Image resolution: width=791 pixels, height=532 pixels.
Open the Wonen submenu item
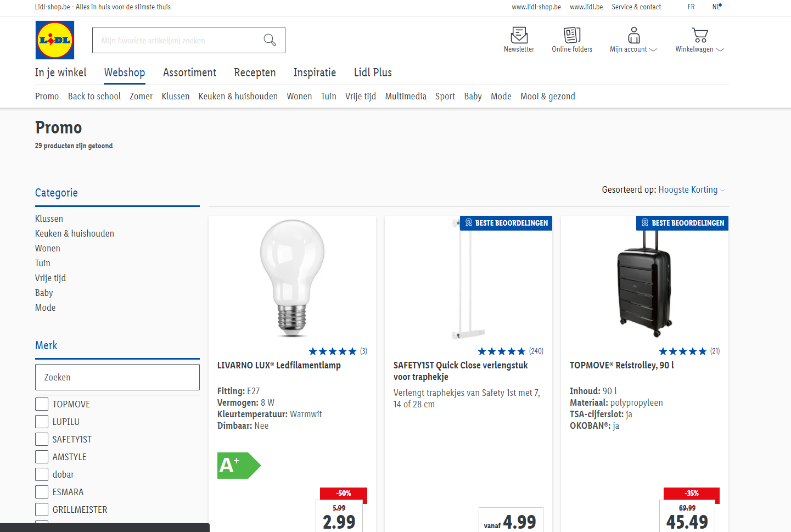pos(299,97)
